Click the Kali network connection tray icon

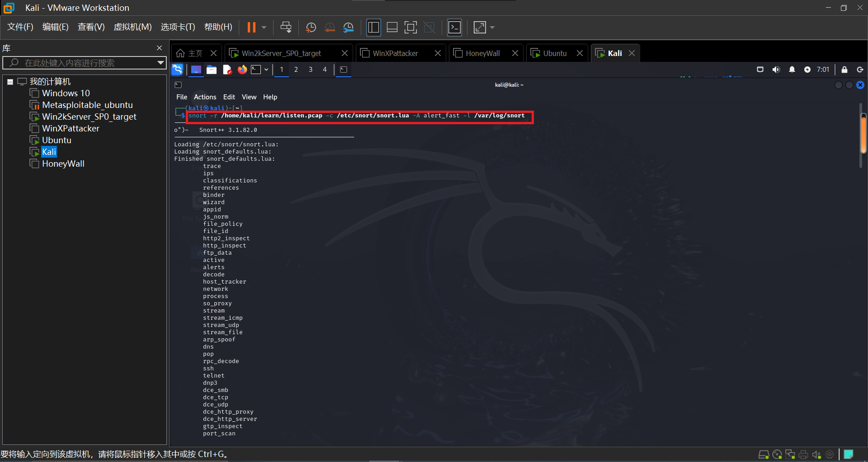tap(760, 70)
